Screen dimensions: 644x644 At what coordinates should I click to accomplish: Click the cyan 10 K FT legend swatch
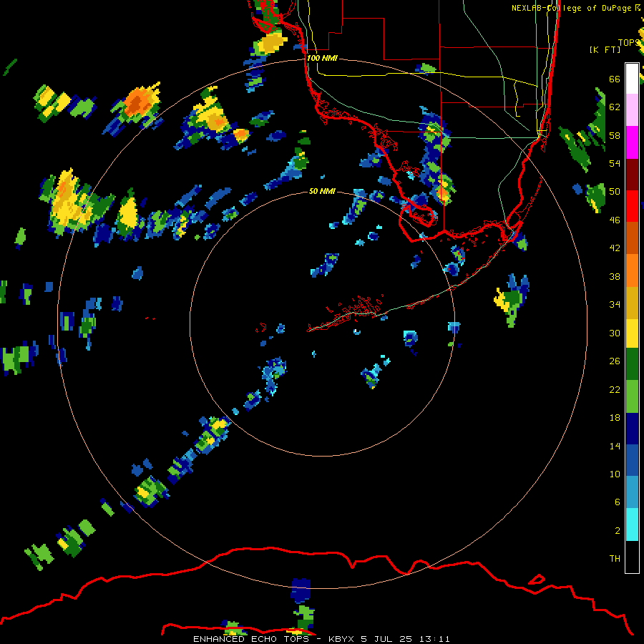click(632, 525)
